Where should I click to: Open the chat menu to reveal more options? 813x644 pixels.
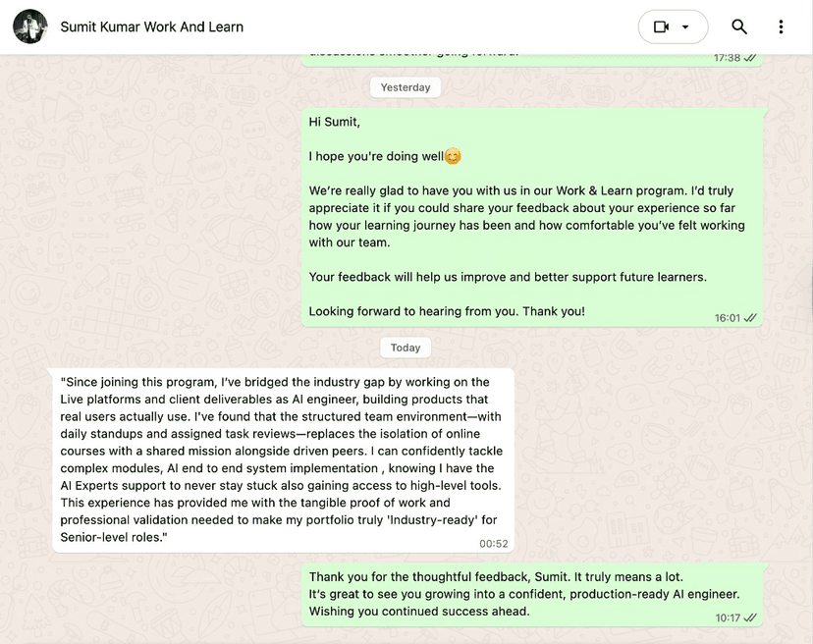[781, 27]
